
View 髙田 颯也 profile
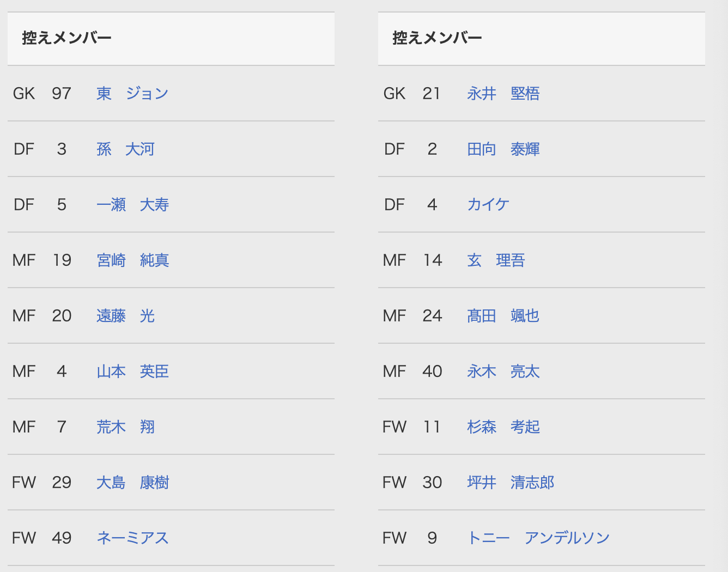(503, 316)
